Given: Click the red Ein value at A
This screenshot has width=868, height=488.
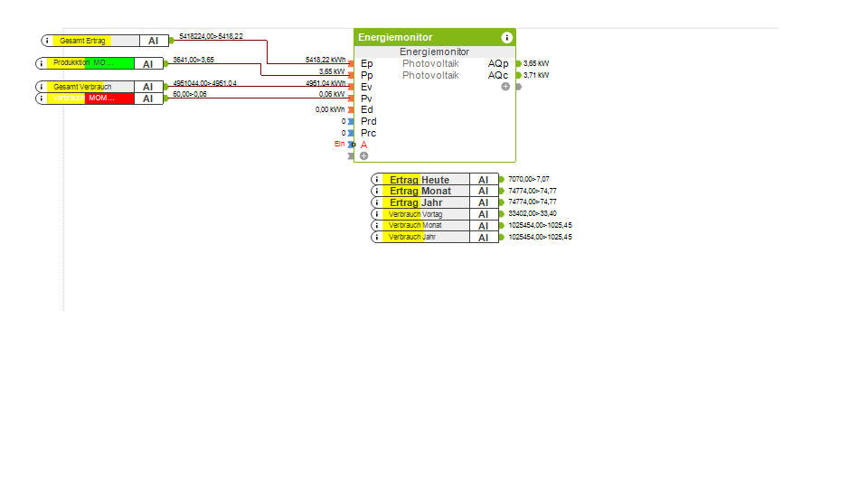Looking at the screenshot, I should coord(339,144).
